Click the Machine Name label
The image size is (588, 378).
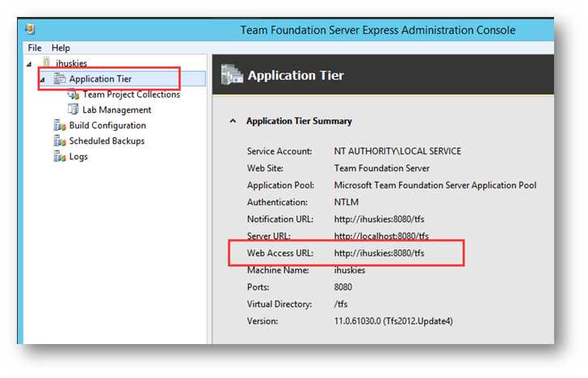(278, 270)
